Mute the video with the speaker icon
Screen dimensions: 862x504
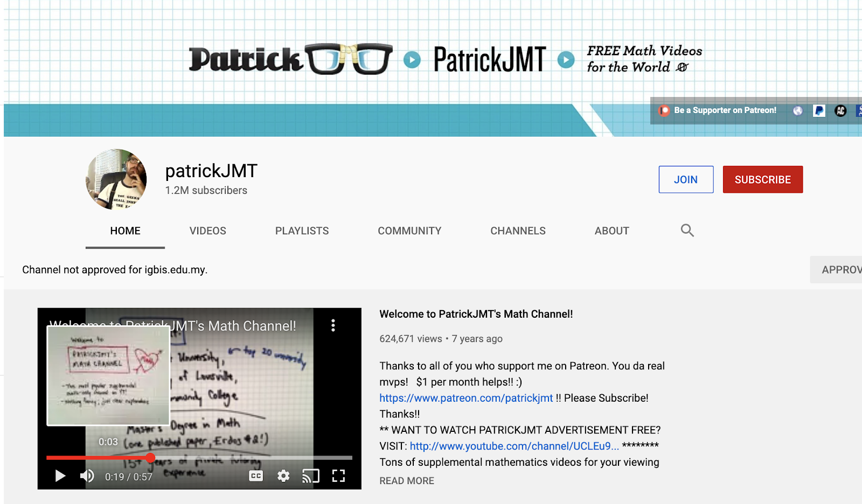coord(87,476)
